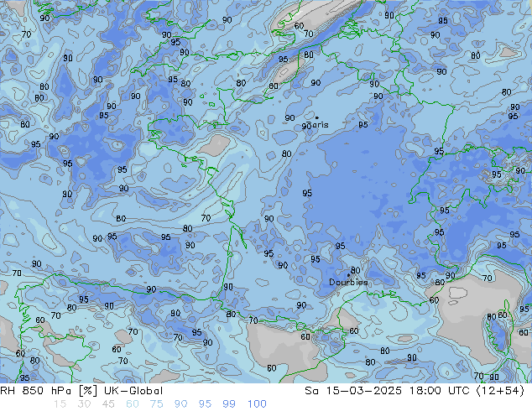Click the legend value 99
The image size is (532, 411).
click(229, 404)
